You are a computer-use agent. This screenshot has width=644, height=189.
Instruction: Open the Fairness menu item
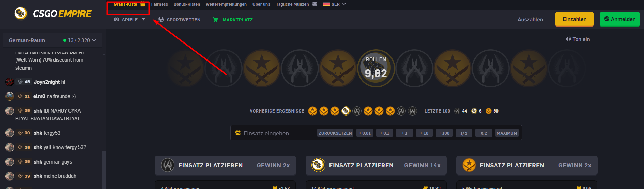coord(159,4)
